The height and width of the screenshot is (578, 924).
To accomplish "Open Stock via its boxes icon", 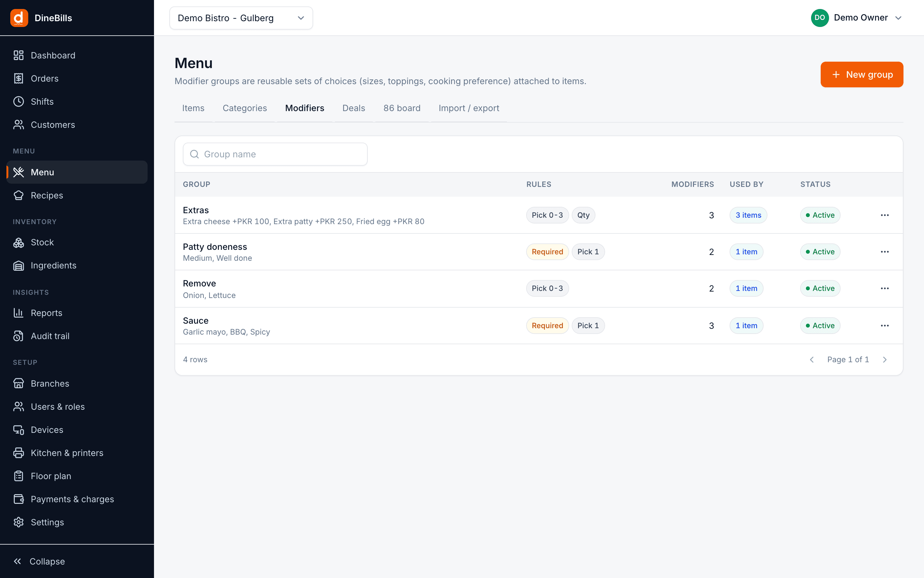I will pyautogui.click(x=19, y=242).
